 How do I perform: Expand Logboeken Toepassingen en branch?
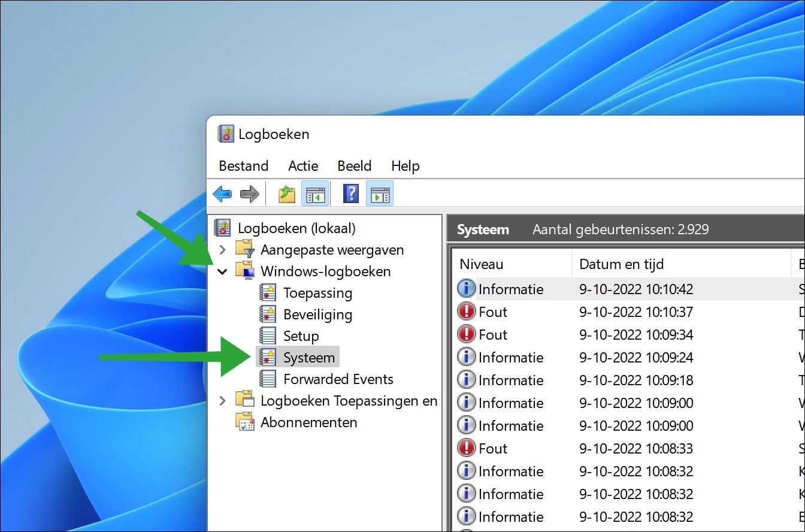(x=223, y=400)
